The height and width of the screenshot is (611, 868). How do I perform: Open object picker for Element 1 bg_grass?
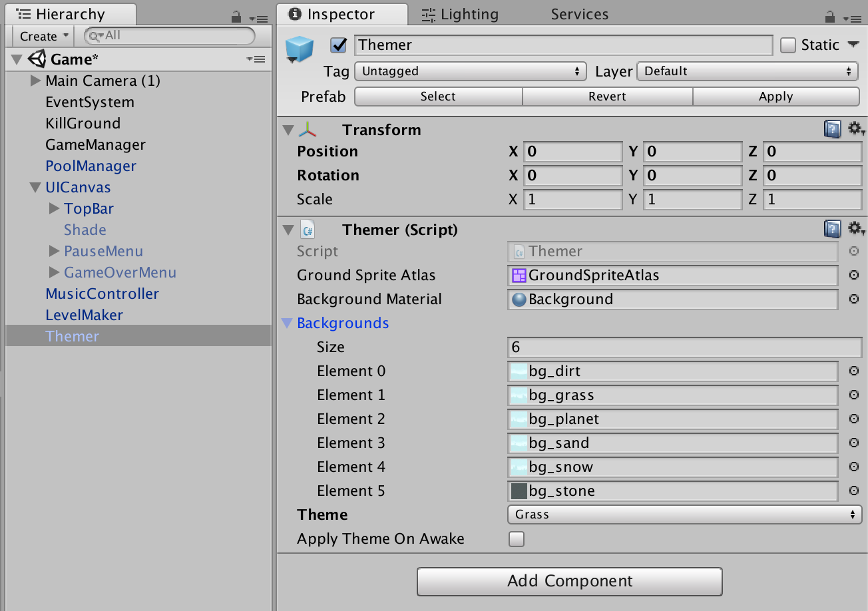pos(854,395)
